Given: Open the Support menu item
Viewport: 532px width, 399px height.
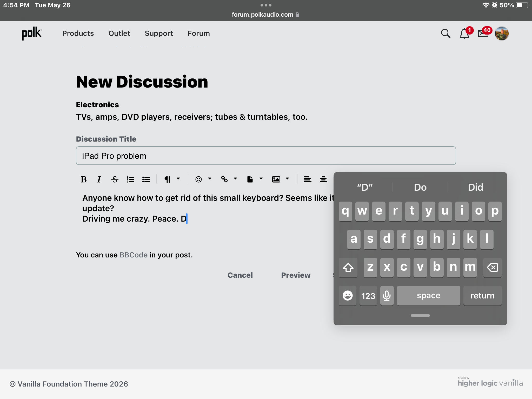Looking at the screenshot, I should pos(159,34).
